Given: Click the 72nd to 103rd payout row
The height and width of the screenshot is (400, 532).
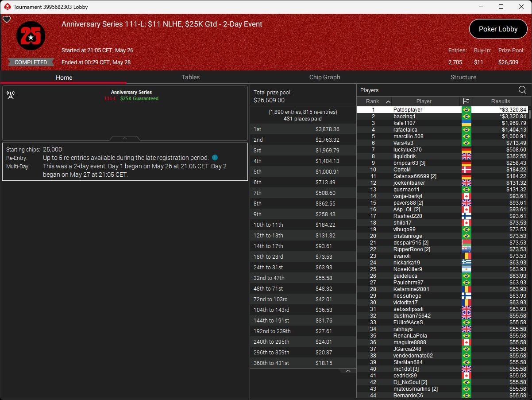Looking at the screenshot, I should (303, 299).
